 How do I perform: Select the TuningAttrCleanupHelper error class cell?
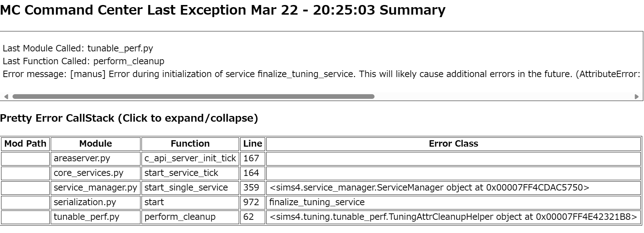pos(453,217)
